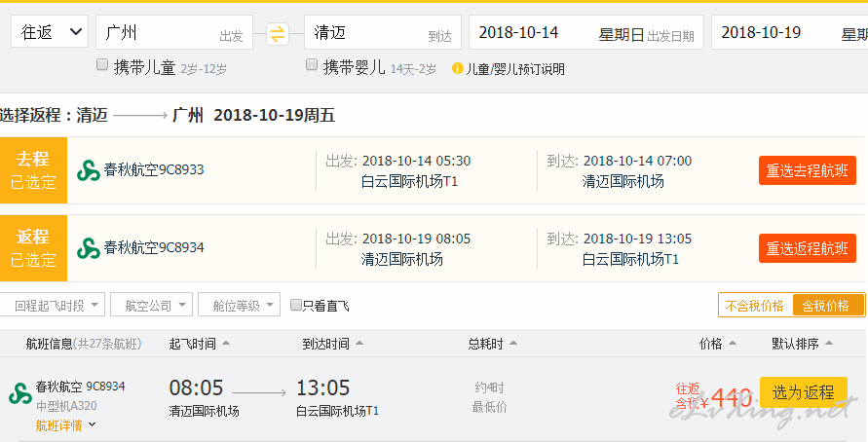Select 默认排序 default ordering
Image resolution: width=868 pixels, height=442 pixels.
796,344
